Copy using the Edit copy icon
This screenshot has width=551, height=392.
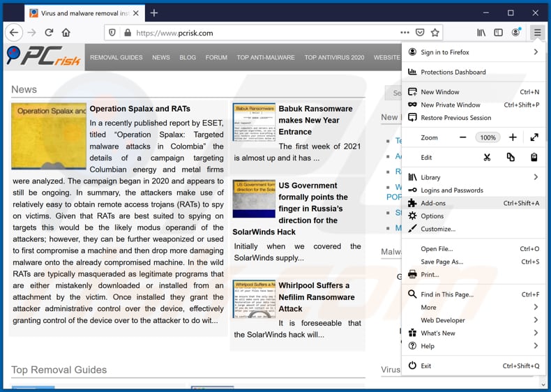click(511, 157)
